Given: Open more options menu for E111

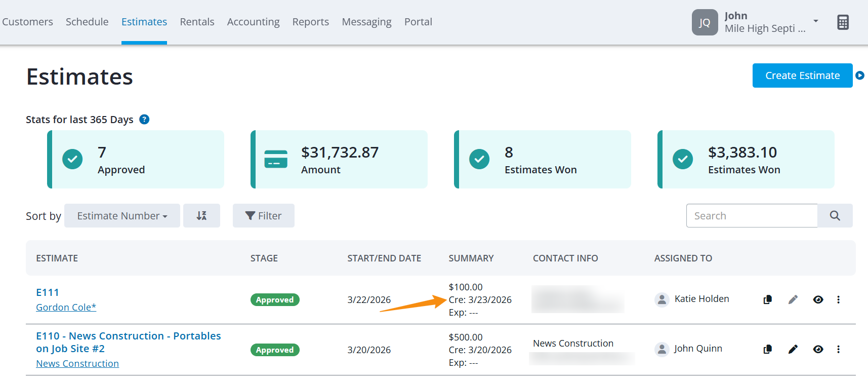Looking at the screenshot, I should (839, 299).
